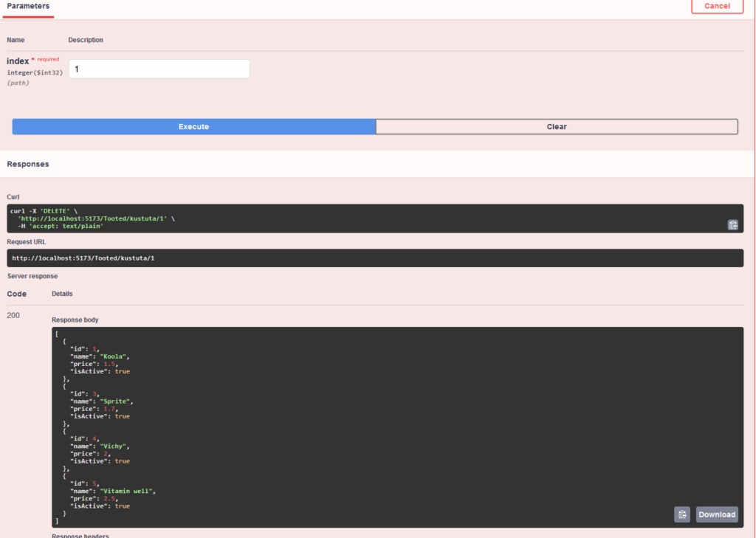Select the "Vitamin well" name value

pos(126,492)
